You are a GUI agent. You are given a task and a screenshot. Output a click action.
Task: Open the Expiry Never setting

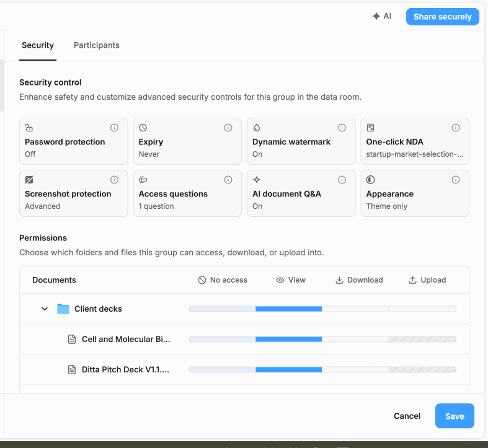[x=187, y=141]
